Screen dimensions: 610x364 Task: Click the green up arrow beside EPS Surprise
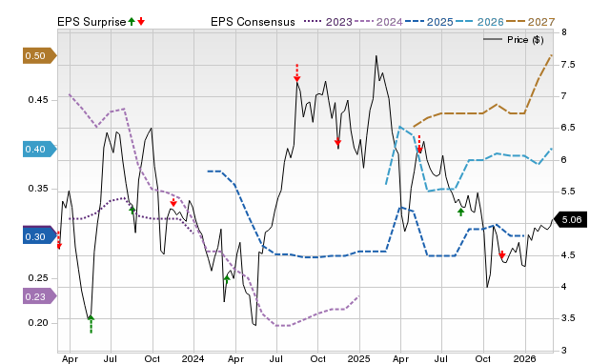pyautogui.click(x=132, y=22)
